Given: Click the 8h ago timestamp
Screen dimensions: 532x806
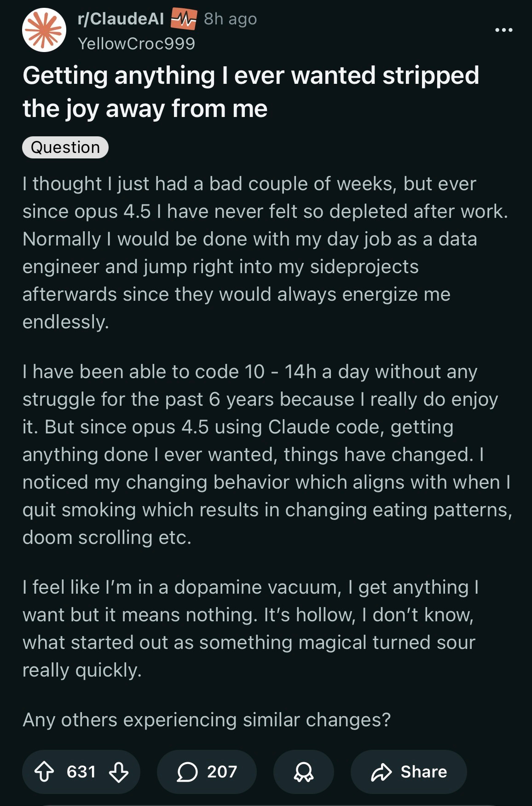Looking at the screenshot, I should (230, 19).
